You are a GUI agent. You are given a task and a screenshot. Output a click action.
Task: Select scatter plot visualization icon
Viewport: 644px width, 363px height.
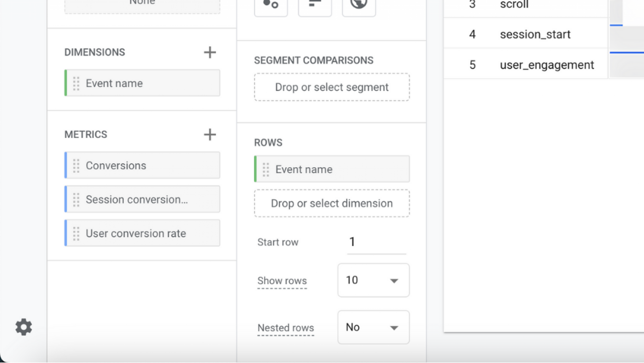tap(271, 6)
